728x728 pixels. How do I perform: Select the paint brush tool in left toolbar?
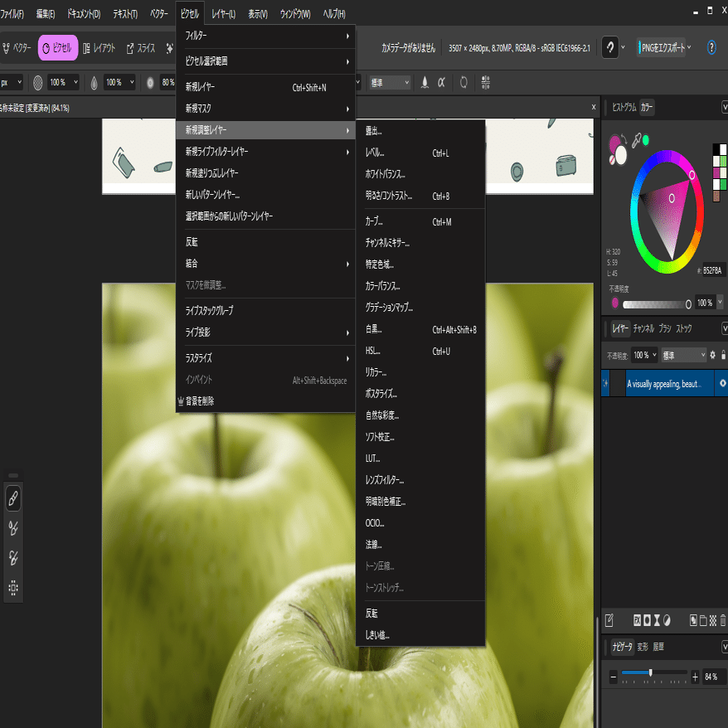click(x=13, y=498)
